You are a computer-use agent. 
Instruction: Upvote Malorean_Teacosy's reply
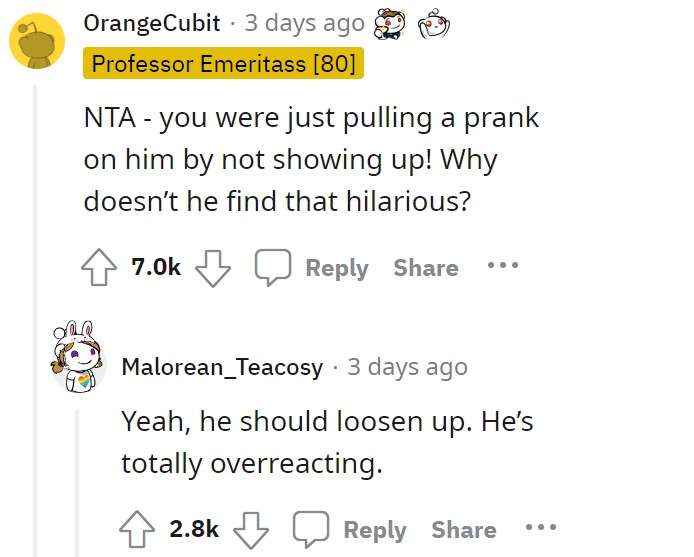[137, 529]
